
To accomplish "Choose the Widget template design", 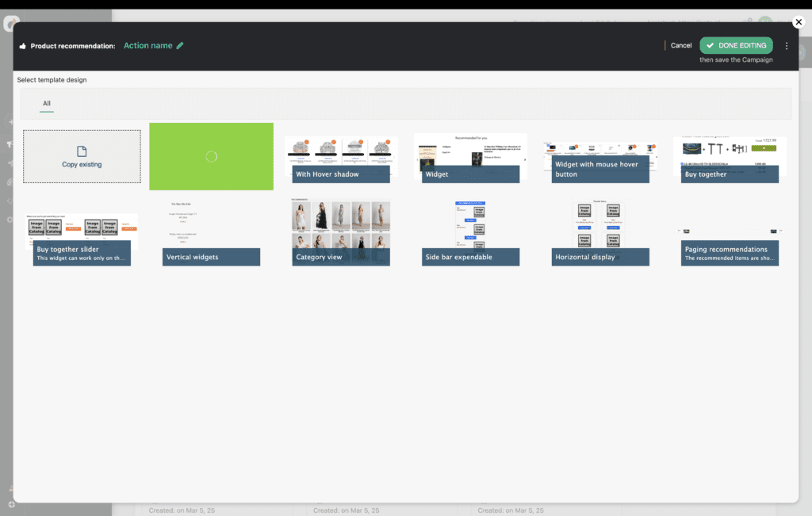I will click(x=470, y=156).
